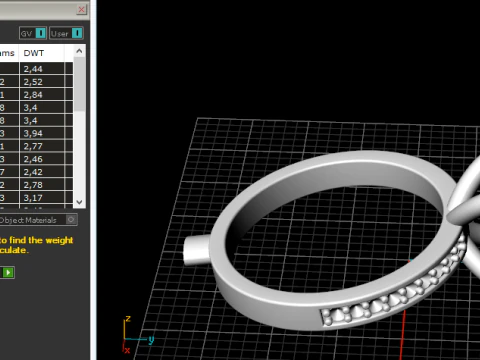Close the metal weight panel
480x360 pixels.
81,9
